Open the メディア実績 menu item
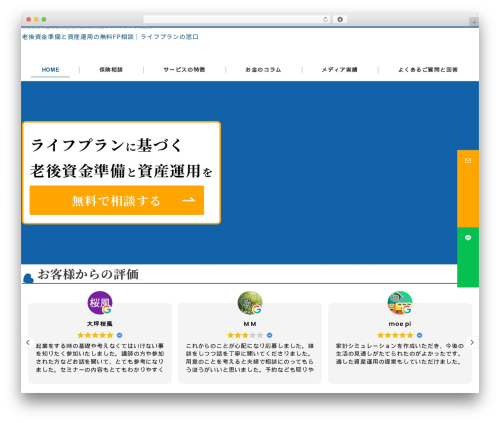The image size is (500, 423). click(339, 70)
